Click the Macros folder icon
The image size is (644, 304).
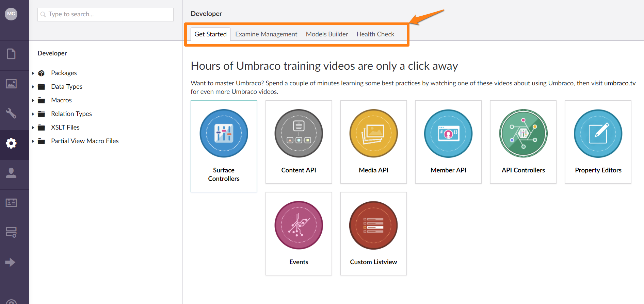(x=42, y=100)
